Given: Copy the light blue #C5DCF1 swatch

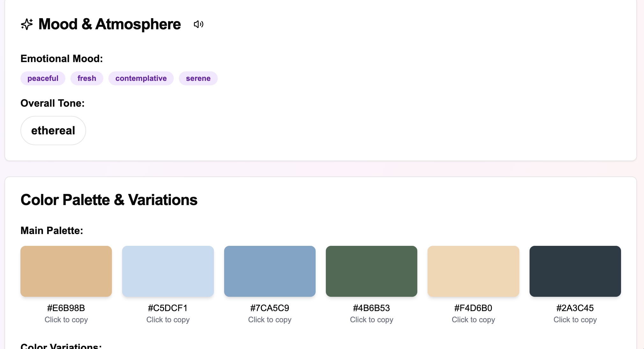Looking at the screenshot, I should point(168,271).
